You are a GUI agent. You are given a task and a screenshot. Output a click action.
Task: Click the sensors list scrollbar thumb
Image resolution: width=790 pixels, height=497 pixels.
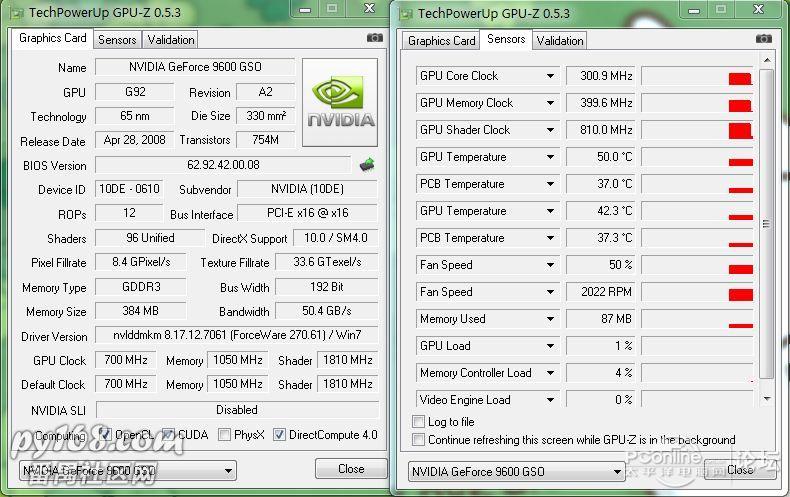(x=766, y=224)
